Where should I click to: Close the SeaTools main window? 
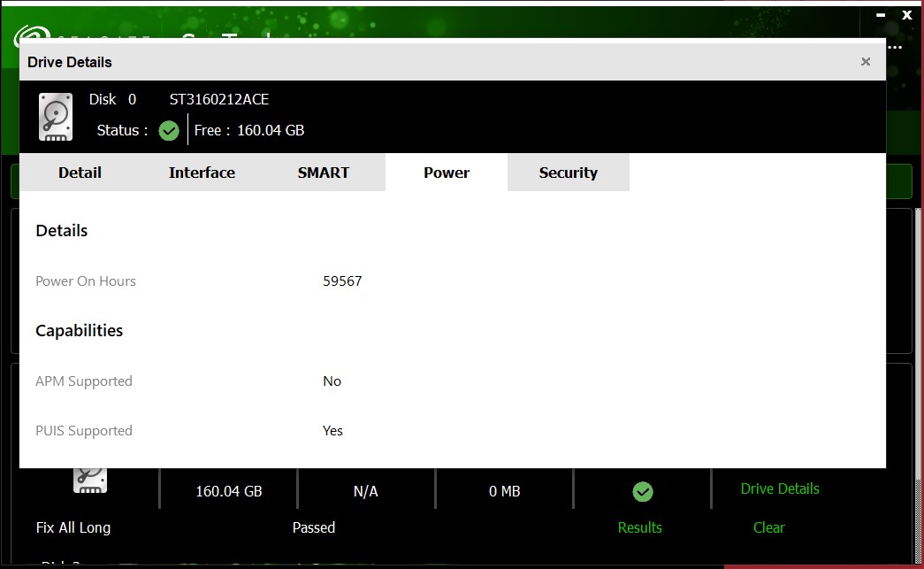click(906, 15)
